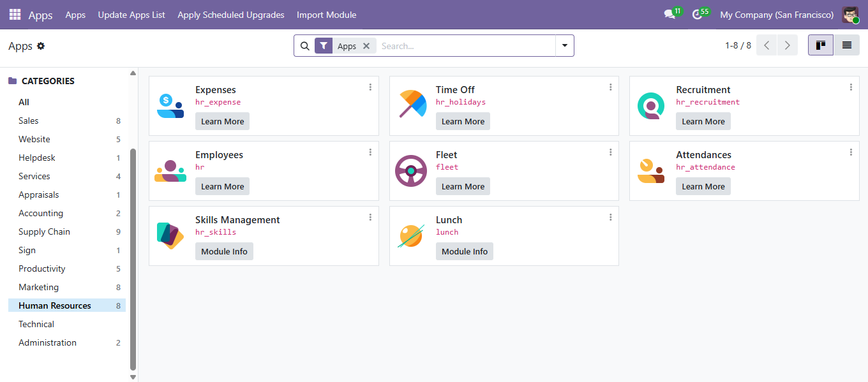Click Module Info on the Lunch card
The height and width of the screenshot is (382, 868).
click(x=464, y=251)
